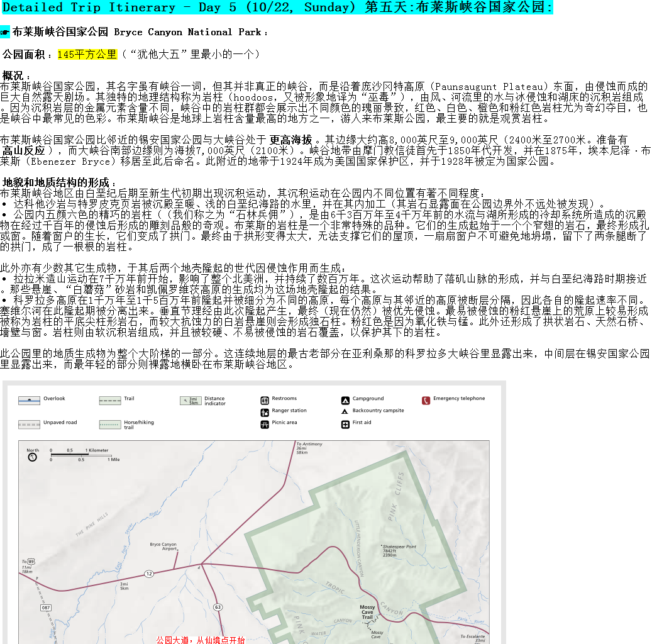Click the "To Antimony" map label

pyautogui.click(x=309, y=444)
